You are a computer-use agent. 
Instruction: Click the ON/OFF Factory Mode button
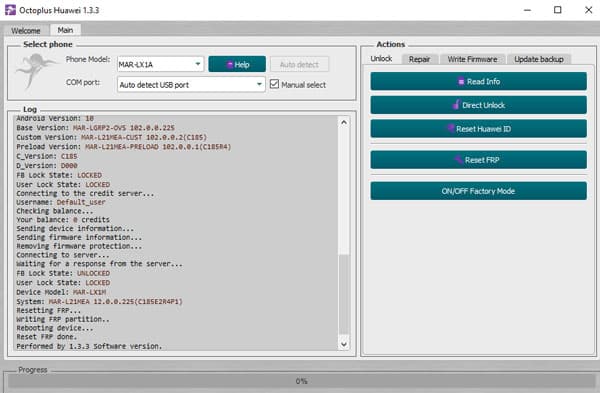(478, 191)
